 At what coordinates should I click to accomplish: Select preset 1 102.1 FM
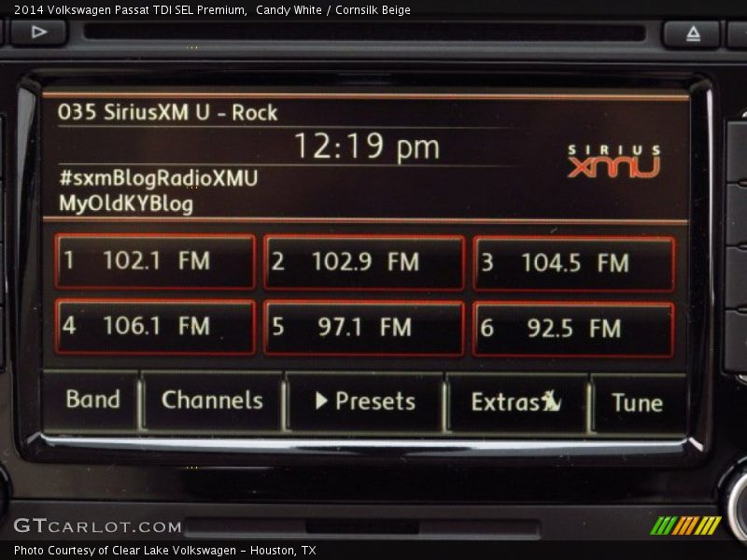tap(155, 261)
